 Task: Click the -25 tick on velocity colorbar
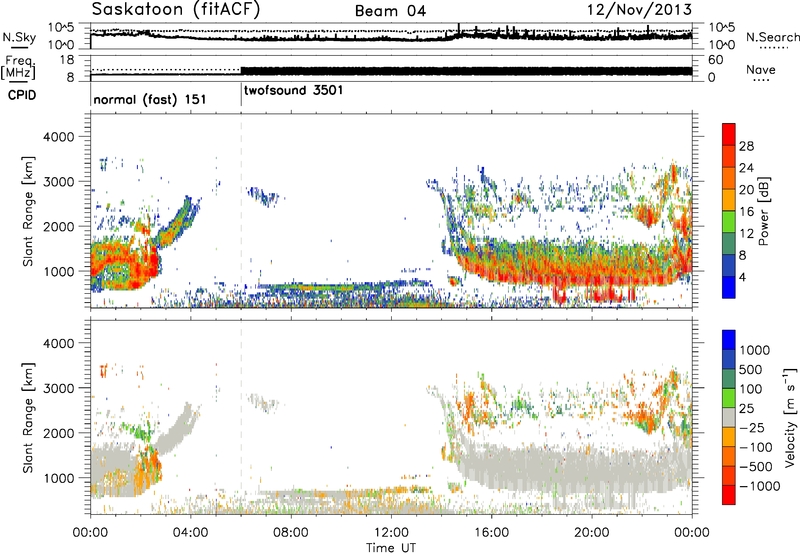click(752, 427)
